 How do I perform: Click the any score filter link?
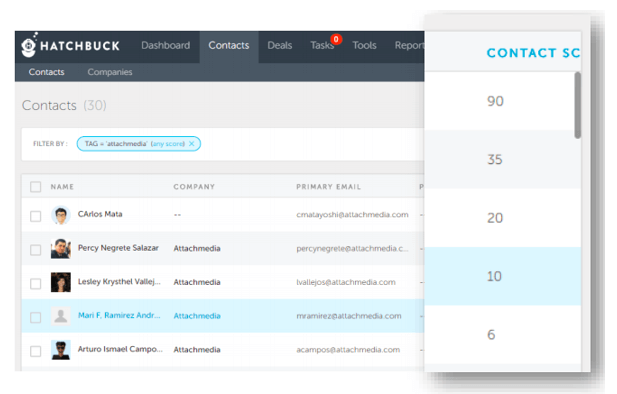168,144
